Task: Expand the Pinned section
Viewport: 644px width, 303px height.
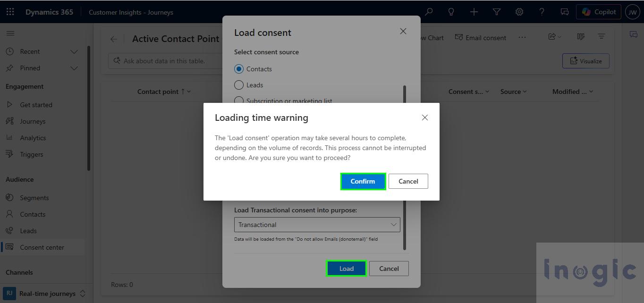Action: [x=74, y=68]
